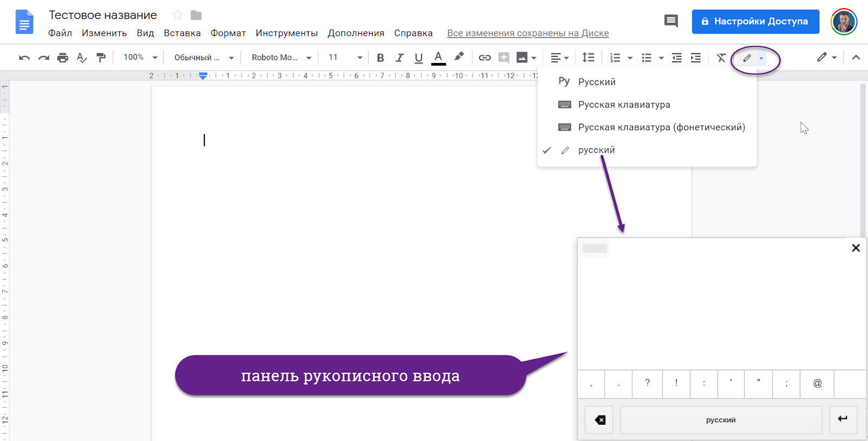Open the Дополнения menu
The width and height of the screenshot is (868, 441).
point(356,33)
